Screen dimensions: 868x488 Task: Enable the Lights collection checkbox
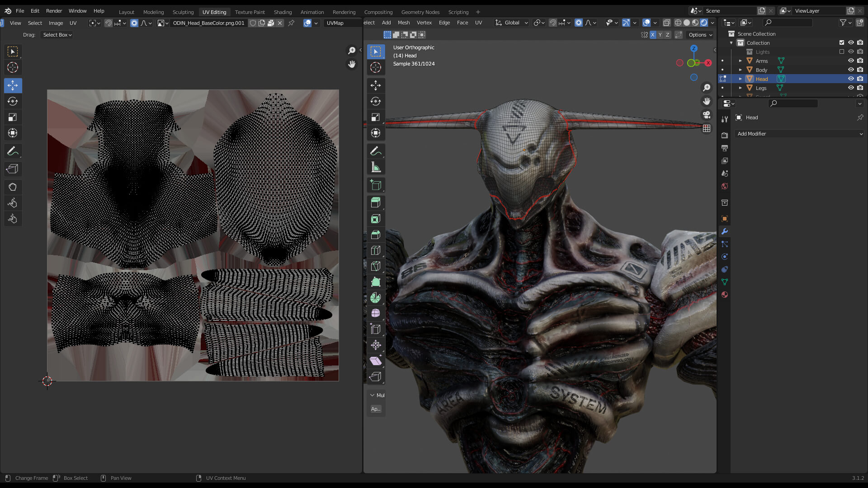tap(842, 52)
